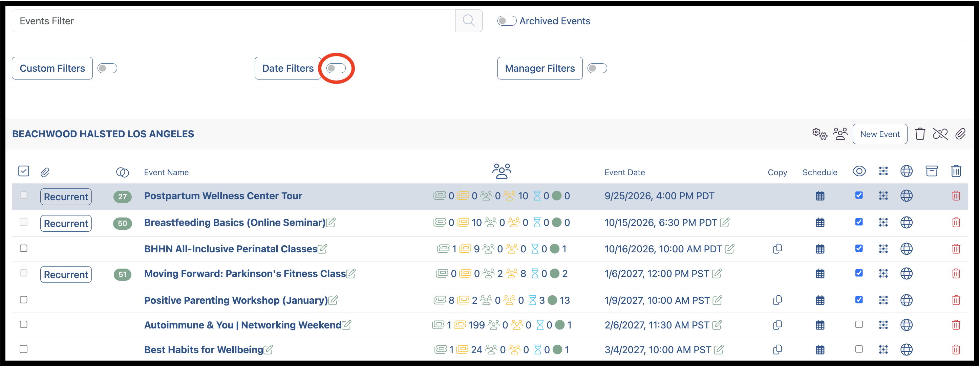Toggle the Archived Events switch
This screenshot has width=980, height=366.
click(507, 21)
